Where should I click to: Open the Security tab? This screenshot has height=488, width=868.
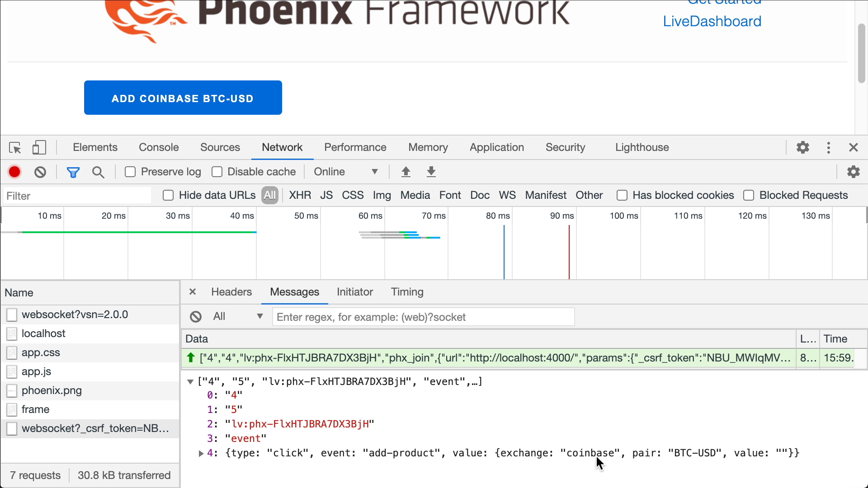(566, 147)
